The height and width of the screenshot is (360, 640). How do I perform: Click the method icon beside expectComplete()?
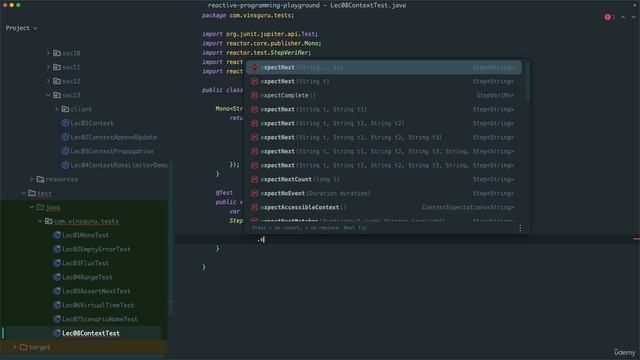254,95
